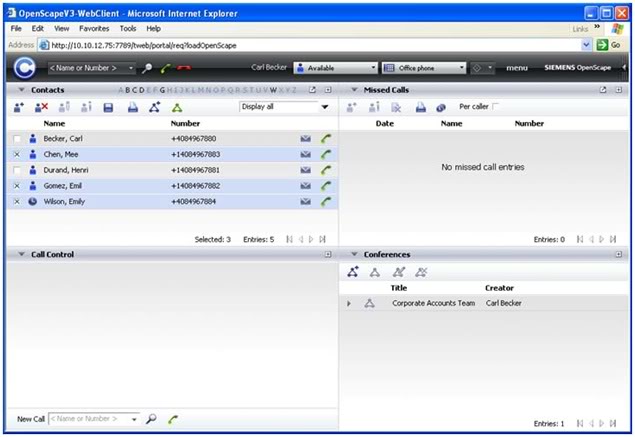This screenshot has height=437, width=635.
Task: Open the View menu
Action: (62, 28)
